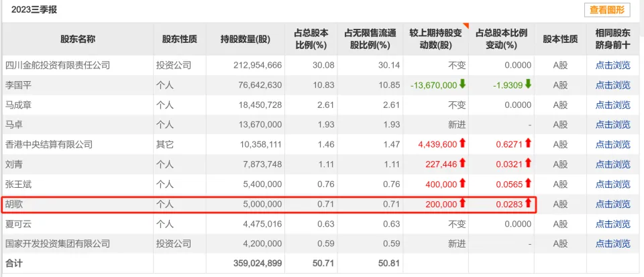This screenshot has height=277, width=644.
Task: Click the 股东名称 column header
Action: coord(77,39)
